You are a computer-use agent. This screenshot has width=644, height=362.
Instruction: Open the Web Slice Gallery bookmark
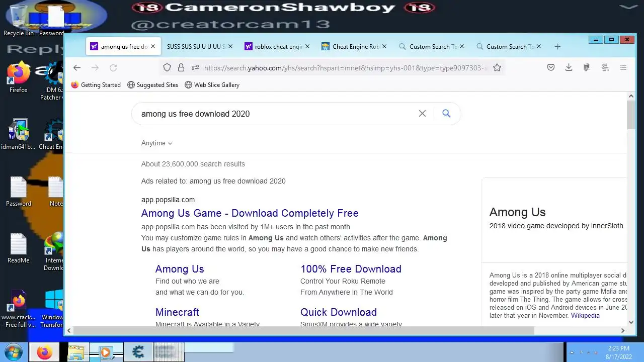[x=212, y=85]
